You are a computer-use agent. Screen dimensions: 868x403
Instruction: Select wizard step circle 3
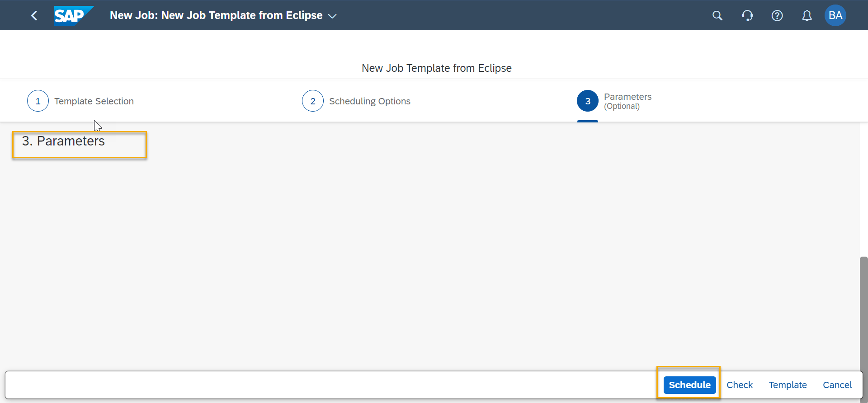(x=587, y=101)
